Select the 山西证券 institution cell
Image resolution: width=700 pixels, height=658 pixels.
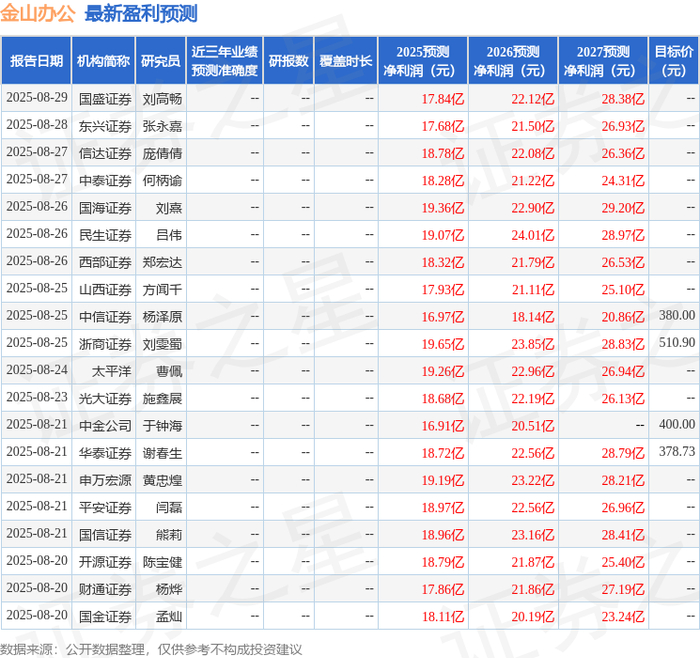[105, 289]
